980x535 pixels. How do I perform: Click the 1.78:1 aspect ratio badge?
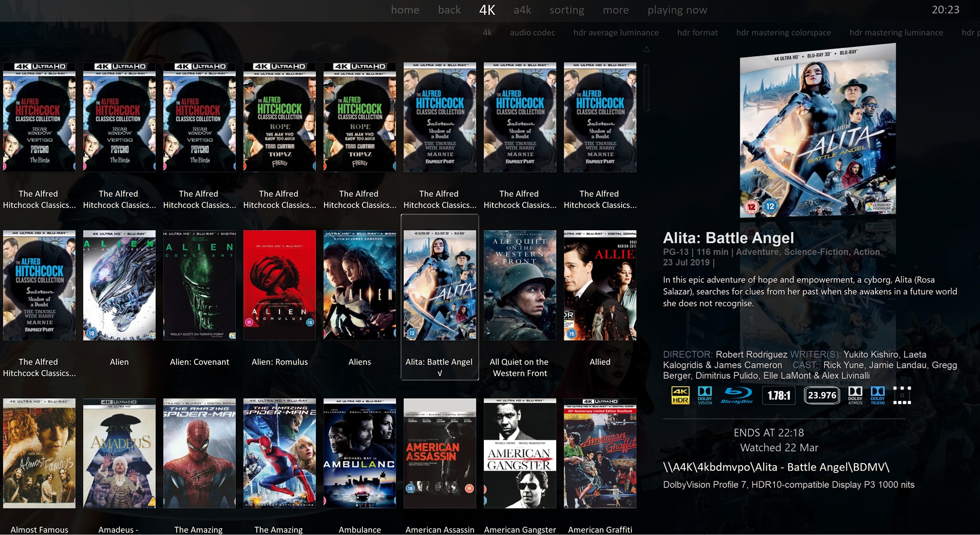click(779, 395)
